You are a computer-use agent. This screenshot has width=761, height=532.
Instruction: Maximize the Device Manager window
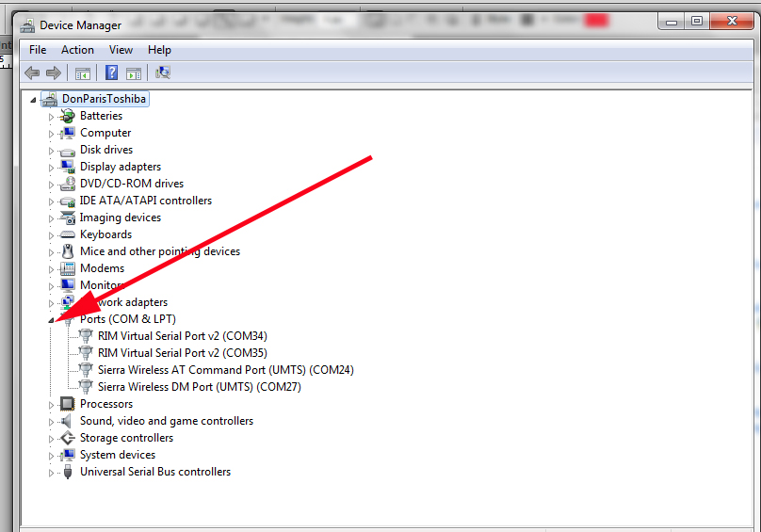pyautogui.click(x=697, y=21)
